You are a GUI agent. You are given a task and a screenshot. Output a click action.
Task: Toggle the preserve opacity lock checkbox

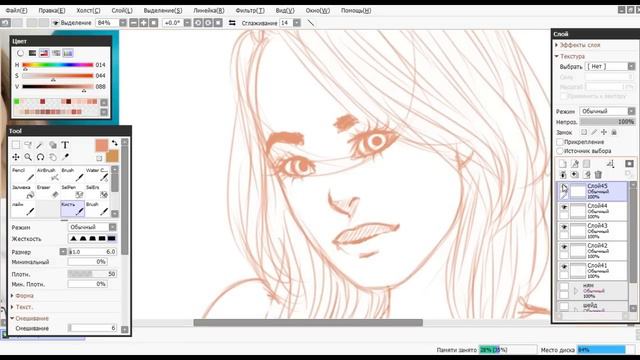pos(584,132)
